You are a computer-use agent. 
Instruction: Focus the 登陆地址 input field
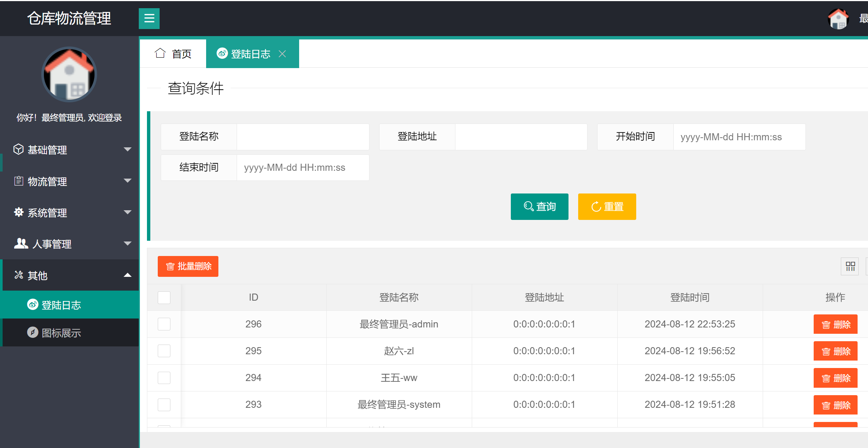coord(521,137)
